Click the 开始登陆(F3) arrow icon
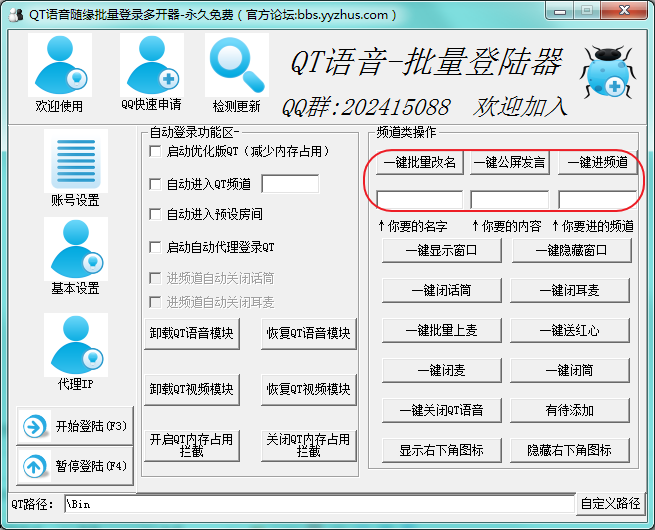 [35, 426]
